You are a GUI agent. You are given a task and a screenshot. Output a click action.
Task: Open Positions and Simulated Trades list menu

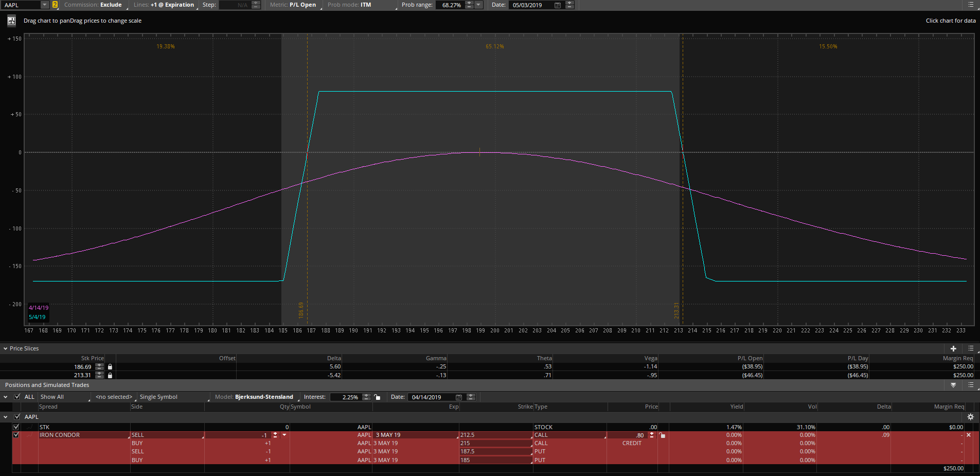point(971,385)
